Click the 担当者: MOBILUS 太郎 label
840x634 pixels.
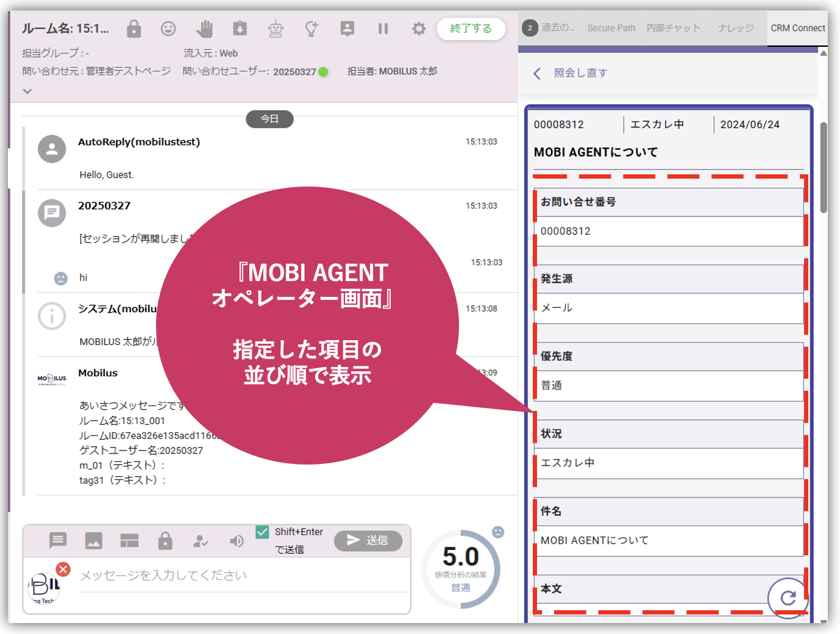(393, 71)
